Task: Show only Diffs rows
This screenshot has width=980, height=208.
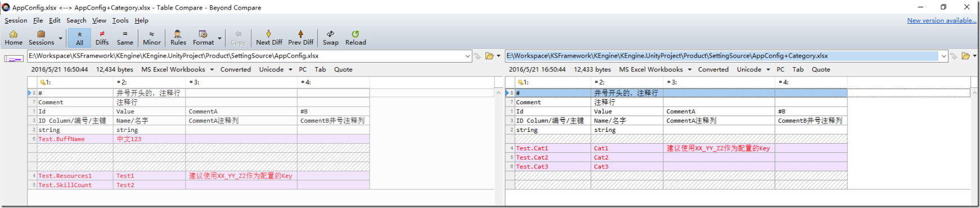Action: pyautogui.click(x=102, y=38)
